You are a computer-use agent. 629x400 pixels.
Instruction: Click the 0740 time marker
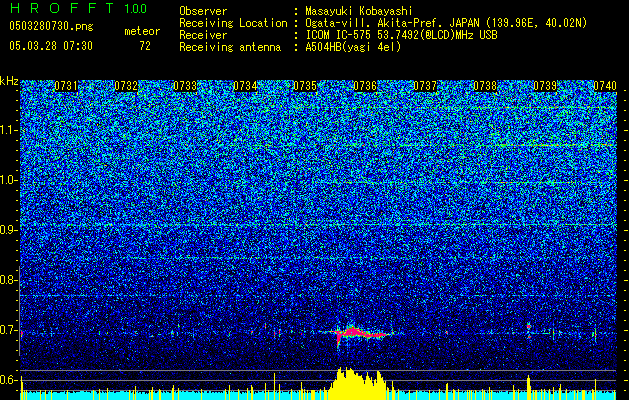coord(605,86)
